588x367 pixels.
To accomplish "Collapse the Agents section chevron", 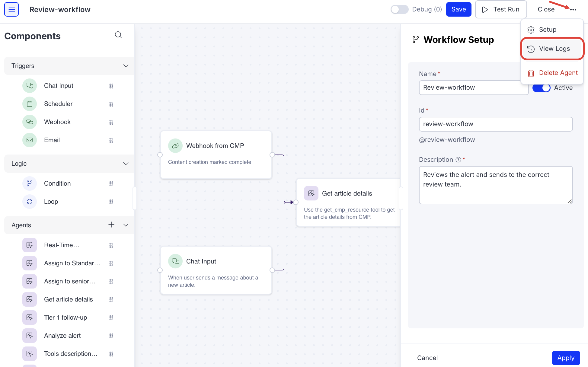I will coord(126,225).
